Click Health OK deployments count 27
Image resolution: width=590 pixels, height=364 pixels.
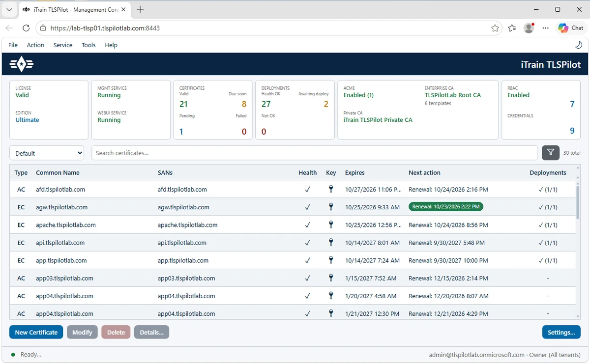click(266, 104)
